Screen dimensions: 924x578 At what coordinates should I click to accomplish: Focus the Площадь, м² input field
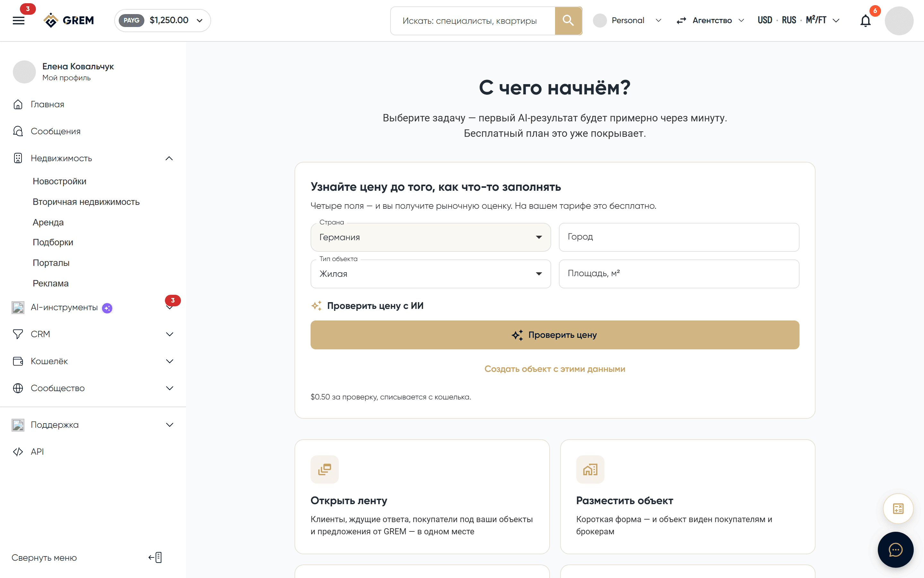point(679,274)
